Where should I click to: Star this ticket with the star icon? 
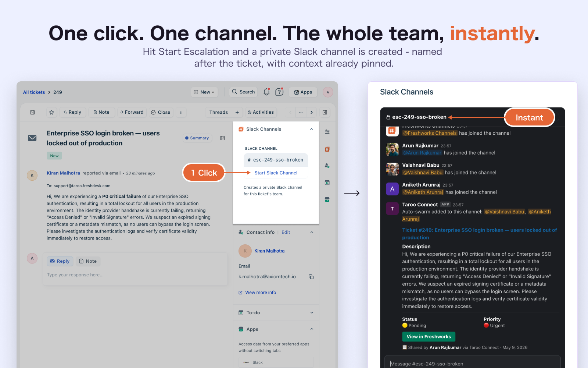pyautogui.click(x=51, y=112)
